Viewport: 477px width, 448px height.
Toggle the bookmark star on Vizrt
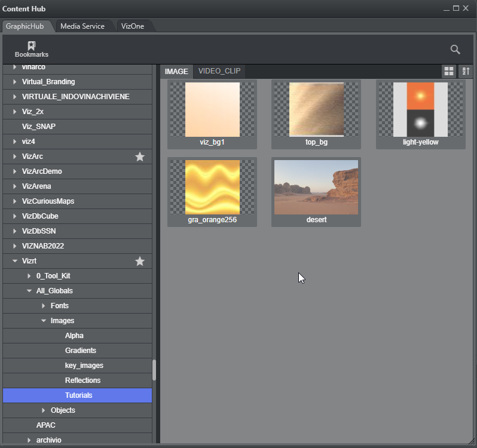140,261
